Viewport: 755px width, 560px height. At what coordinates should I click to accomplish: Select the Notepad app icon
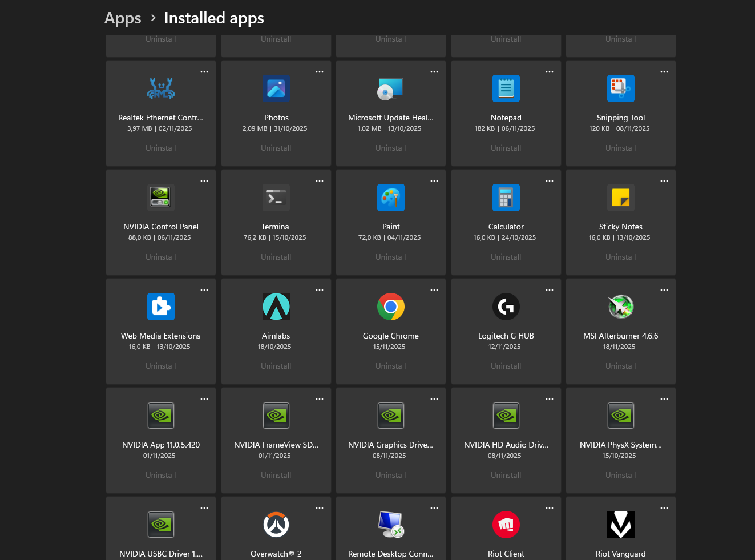pos(506,88)
